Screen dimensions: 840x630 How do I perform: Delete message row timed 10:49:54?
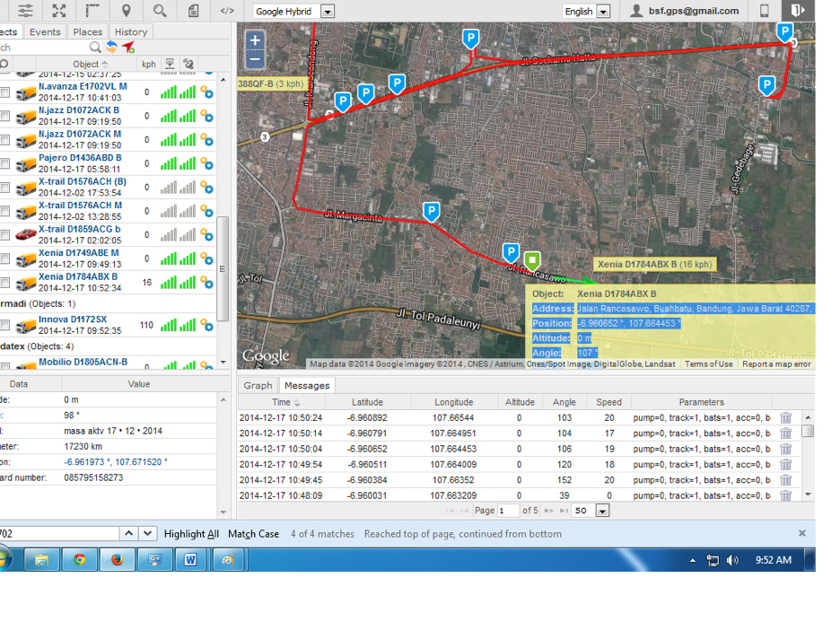[x=785, y=464]
